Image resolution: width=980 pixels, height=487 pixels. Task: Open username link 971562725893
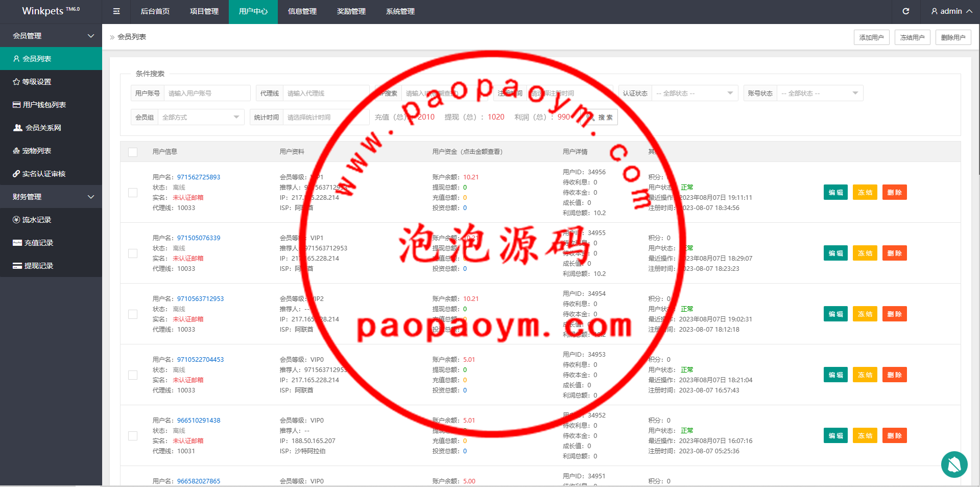click(199, 177)
